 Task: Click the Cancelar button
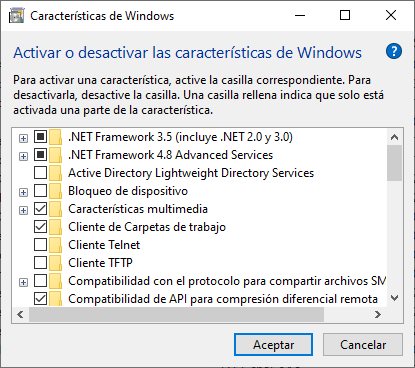click(363, 345)
